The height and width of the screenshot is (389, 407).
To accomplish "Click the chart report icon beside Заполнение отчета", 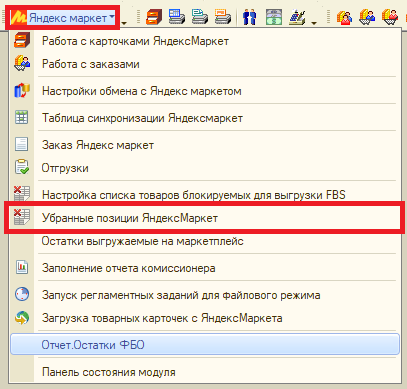I will tap(22, 267).
